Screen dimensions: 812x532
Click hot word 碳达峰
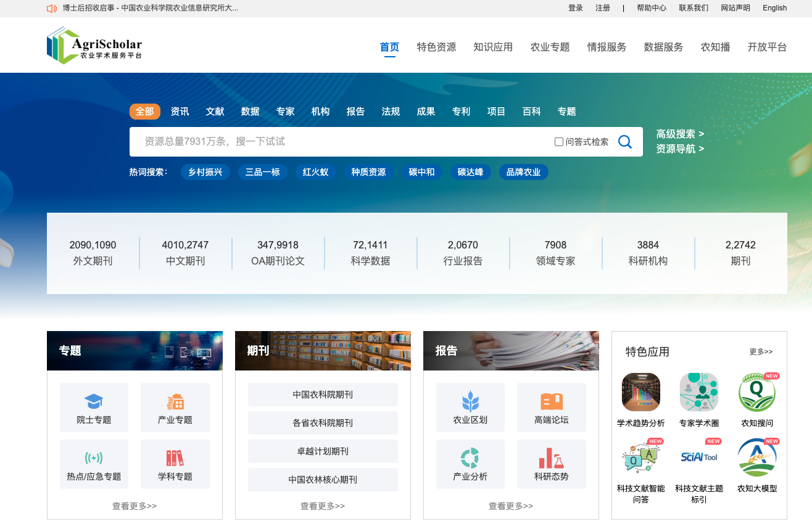tap(470, 172)
